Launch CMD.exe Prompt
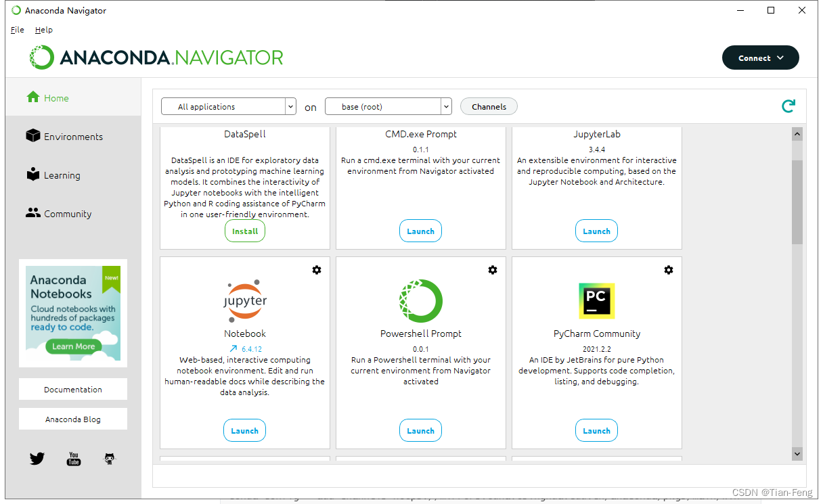 point(421,231)
